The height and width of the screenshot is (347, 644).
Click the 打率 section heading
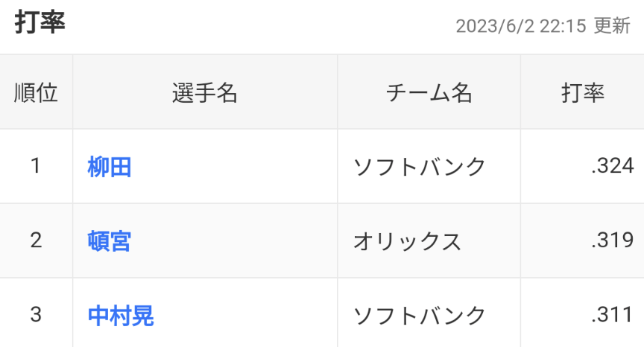click(x=40, y=22)
